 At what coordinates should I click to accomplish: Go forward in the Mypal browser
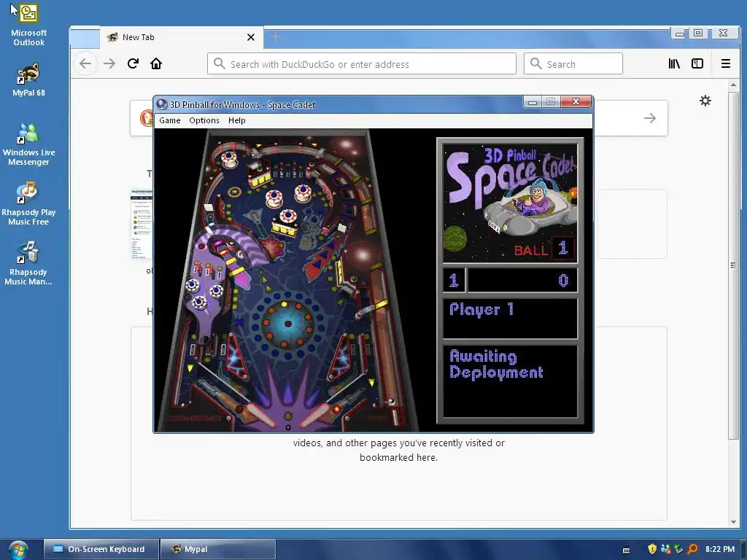[x=109, y=63]
